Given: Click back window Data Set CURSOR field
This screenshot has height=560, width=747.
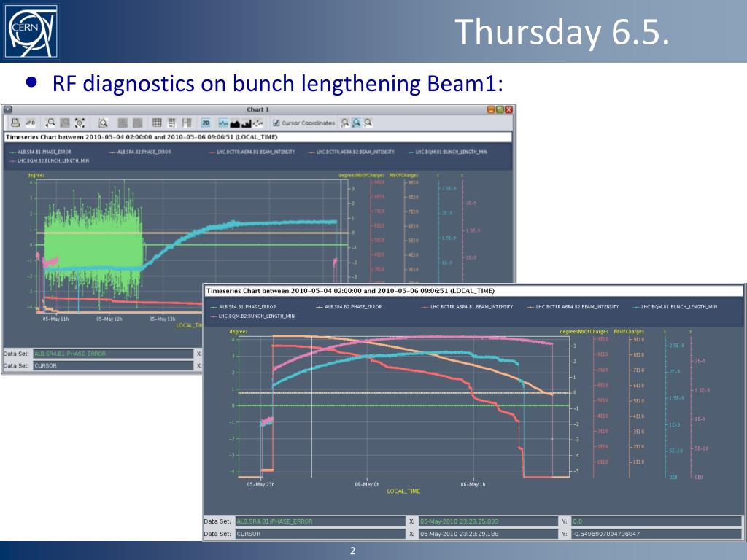Looking at the screenshot, I should [113, 366].
